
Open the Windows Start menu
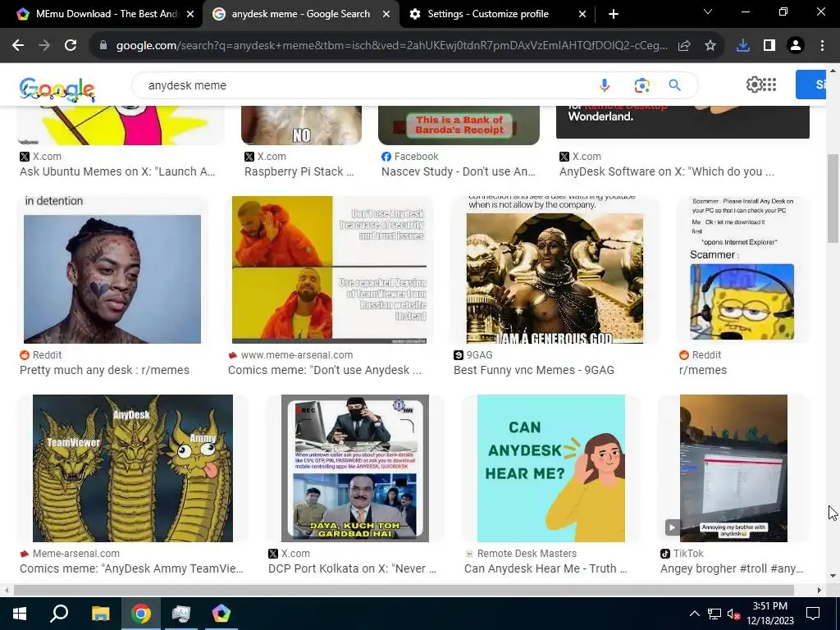[20, 614]
